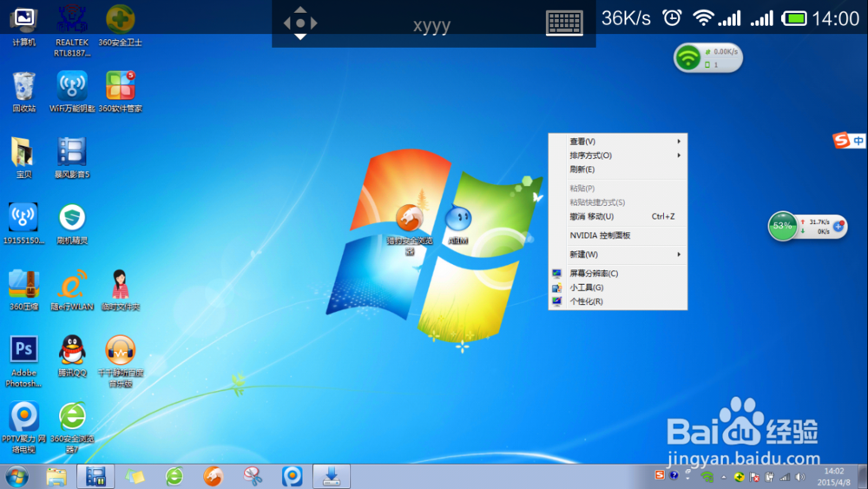The height and width of the screenshot is (489, 868).
Task: Open the sticky notes taskbar icon
Action: [x=135, y=476]
